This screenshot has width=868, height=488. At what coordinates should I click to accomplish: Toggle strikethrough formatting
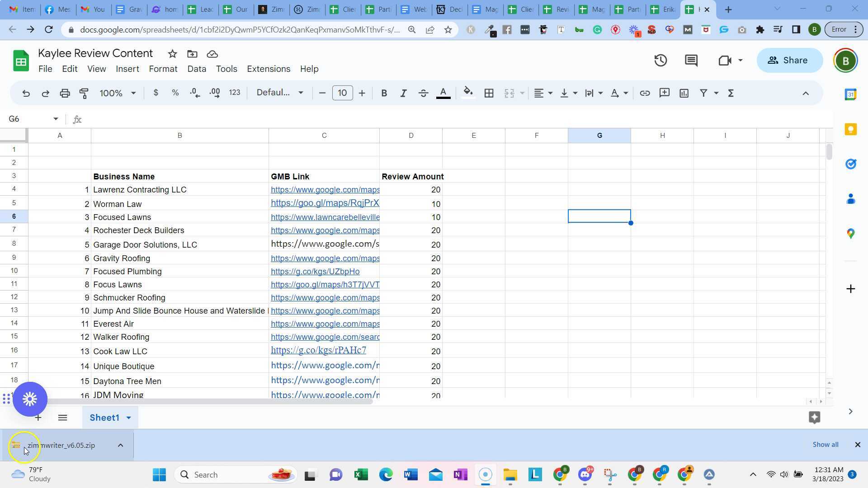coord(423,94)
